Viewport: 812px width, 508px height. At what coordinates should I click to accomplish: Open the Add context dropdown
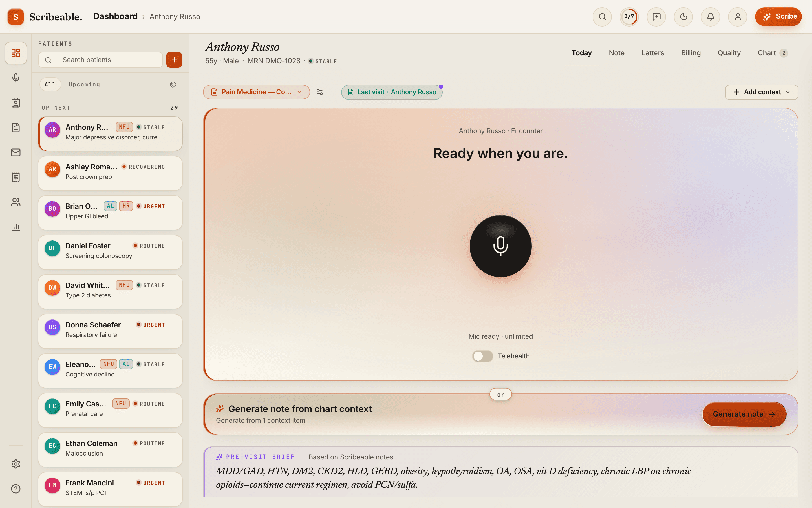pyautogui.click(x=761, y=92)
